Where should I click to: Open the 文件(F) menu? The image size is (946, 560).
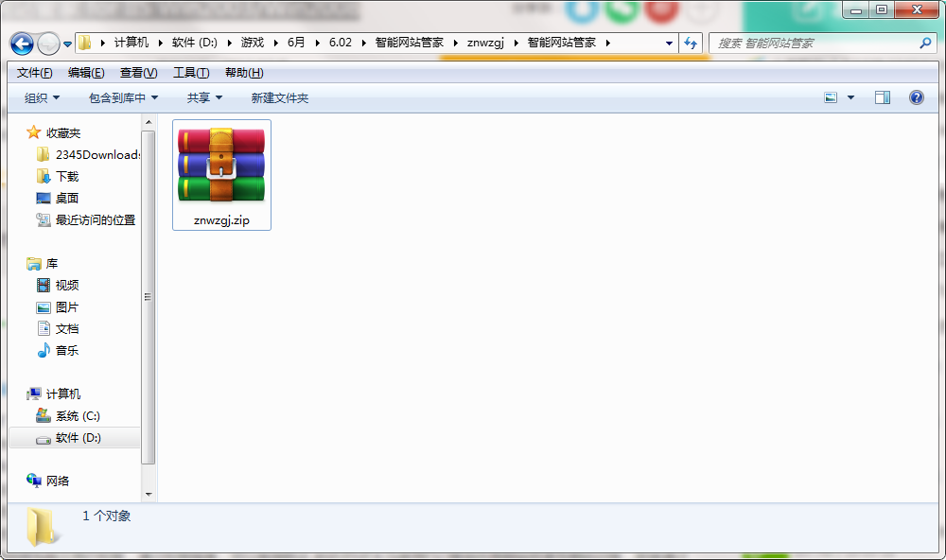[x=34, y=73]
